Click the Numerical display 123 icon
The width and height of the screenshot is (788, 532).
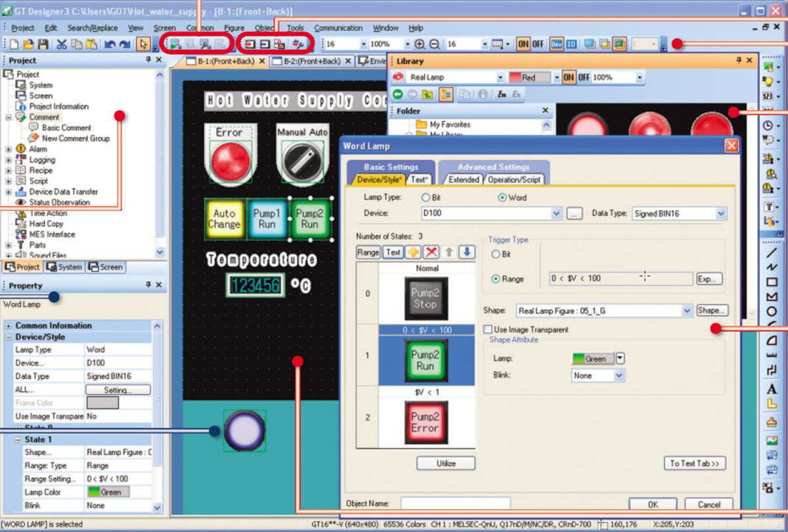[x=768, y=97]
